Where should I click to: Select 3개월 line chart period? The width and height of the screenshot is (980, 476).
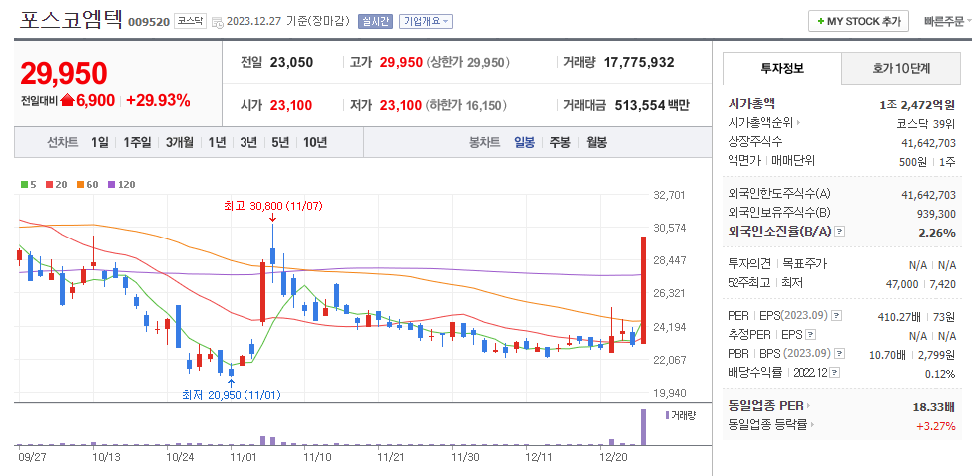[180, 143]
